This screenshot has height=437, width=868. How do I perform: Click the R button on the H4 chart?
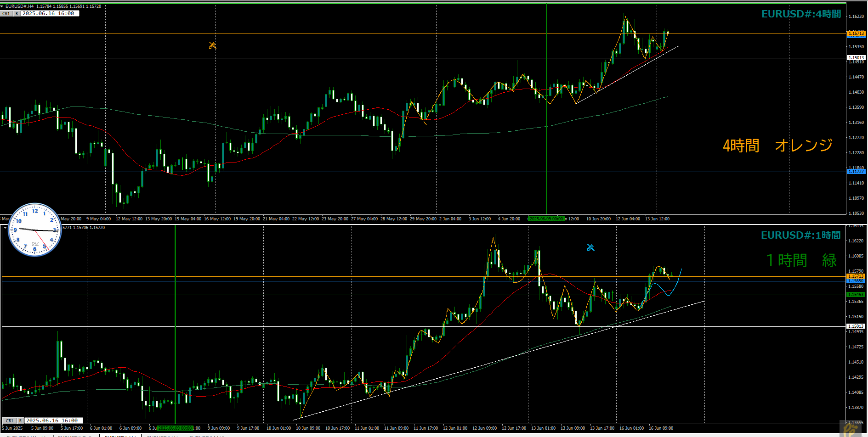click(x=17, y=14)
